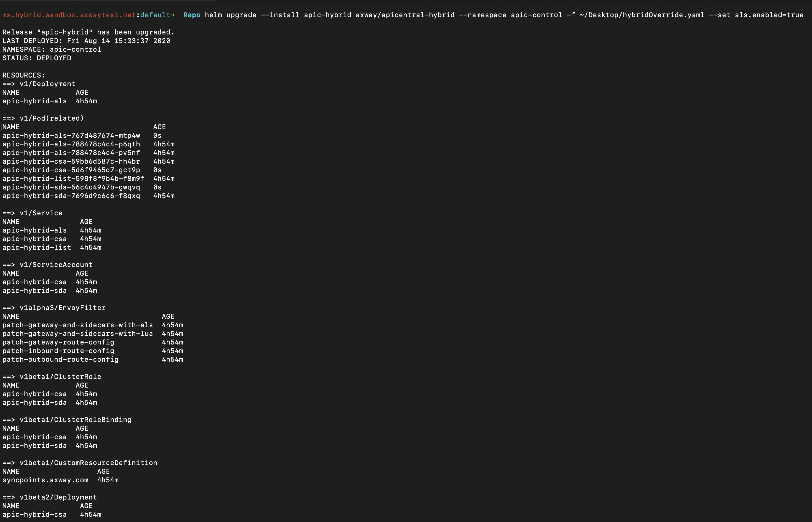
Task: Click pod apic-hybrid-list-598f8f9b4b-f8m9f
Action: pos(73,179)
